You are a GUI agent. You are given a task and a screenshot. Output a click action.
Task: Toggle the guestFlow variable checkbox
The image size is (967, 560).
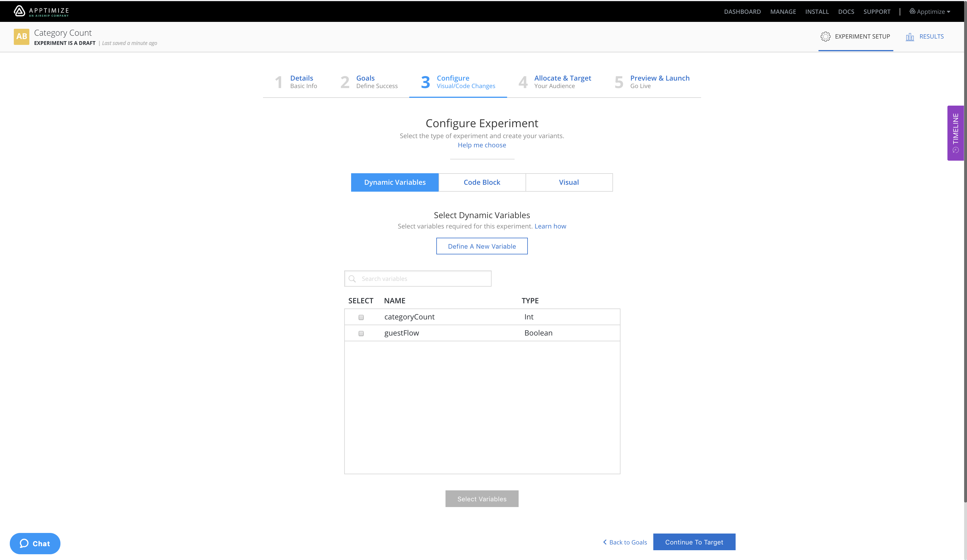[x=361, y=333]
